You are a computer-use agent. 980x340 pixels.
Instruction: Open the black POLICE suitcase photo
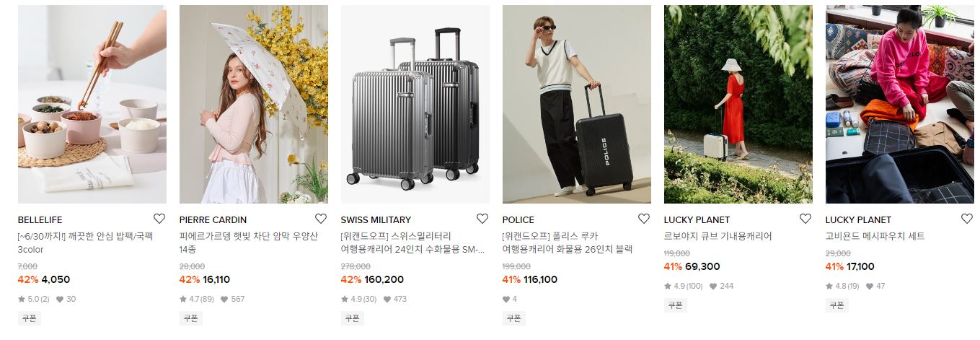click(x=577, y=105)
